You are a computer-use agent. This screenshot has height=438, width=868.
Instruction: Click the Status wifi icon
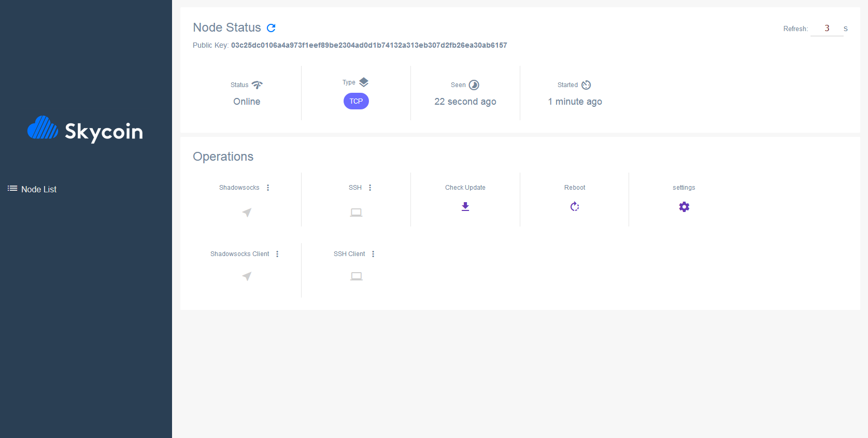258,84
